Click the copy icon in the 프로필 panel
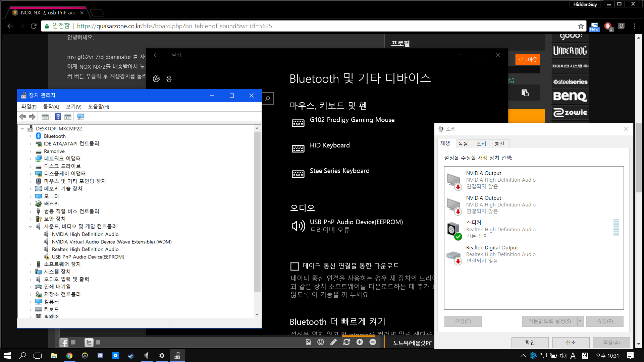This screenshot has width=644, height=362. click(x=525, y=93)
